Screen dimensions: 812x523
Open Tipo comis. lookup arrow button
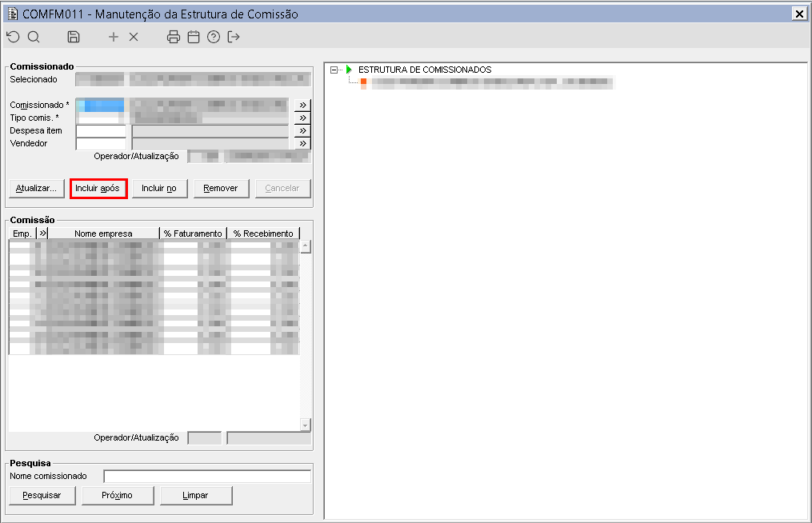[x=302, y=118]
